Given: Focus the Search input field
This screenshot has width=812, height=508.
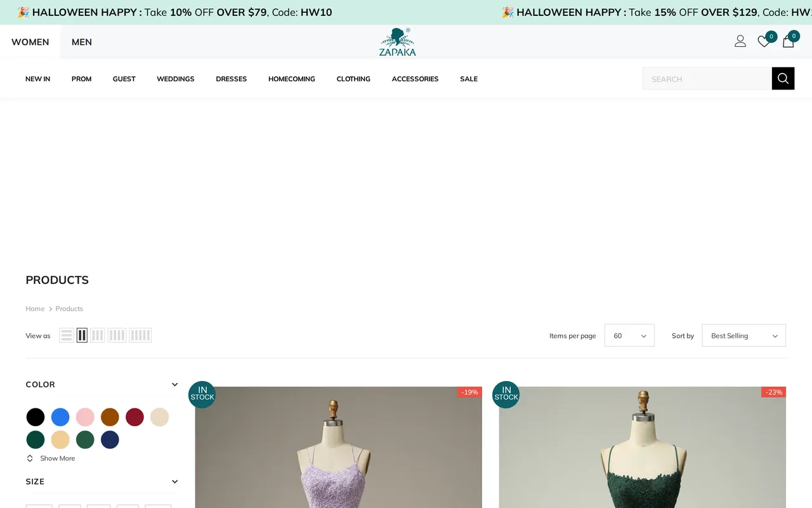Looking at the screenshot, I should [707, 79].
